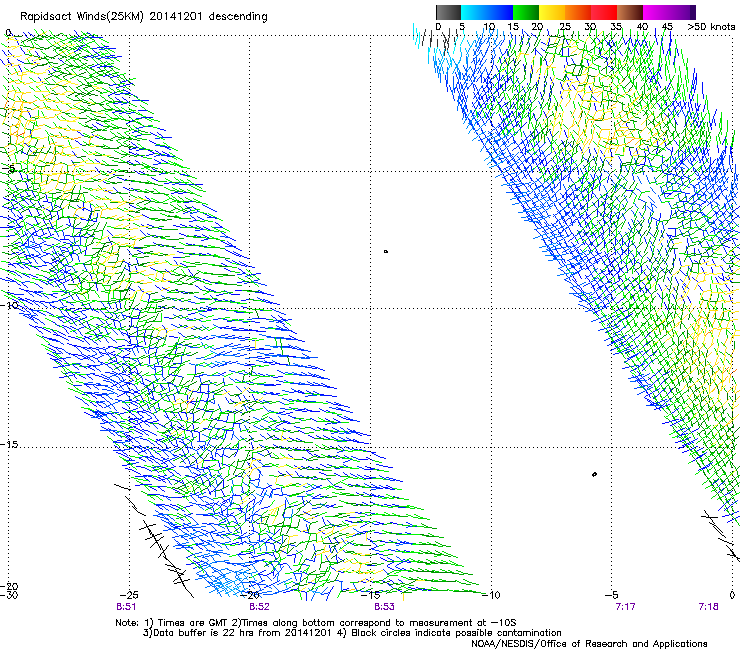This screenshot has height=650, width=740.
Task: Click the note 'Times are GMT' line
Action: (316, 623)
